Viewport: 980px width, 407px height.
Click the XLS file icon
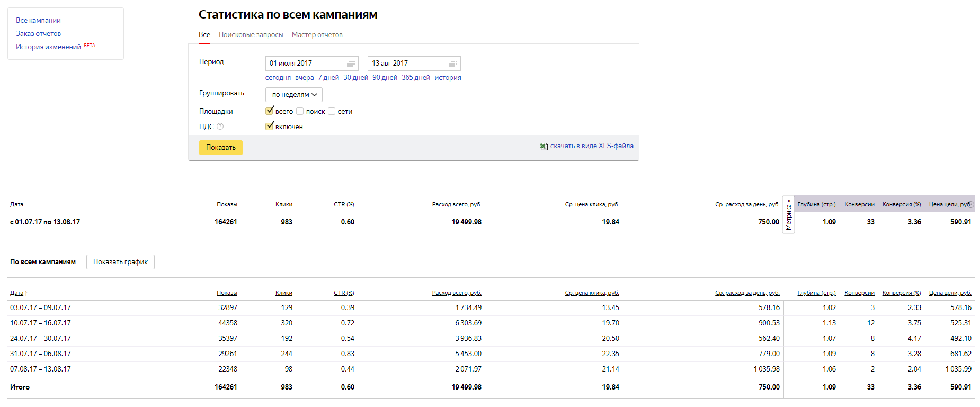(x=544, y=147)
